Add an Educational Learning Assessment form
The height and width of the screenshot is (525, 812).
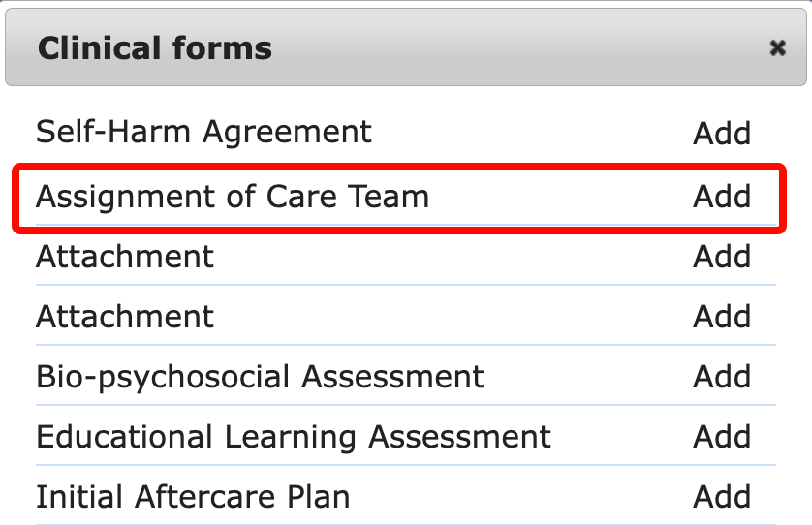(722, 437)
